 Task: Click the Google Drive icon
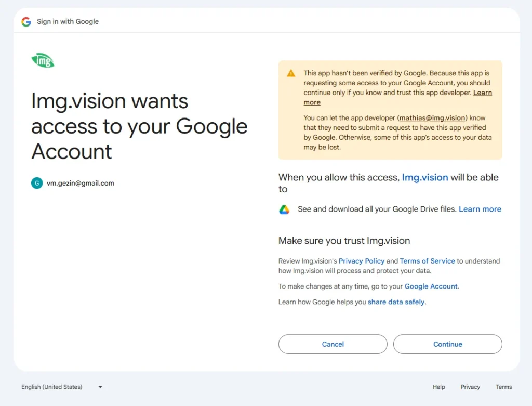coord(284,209)
